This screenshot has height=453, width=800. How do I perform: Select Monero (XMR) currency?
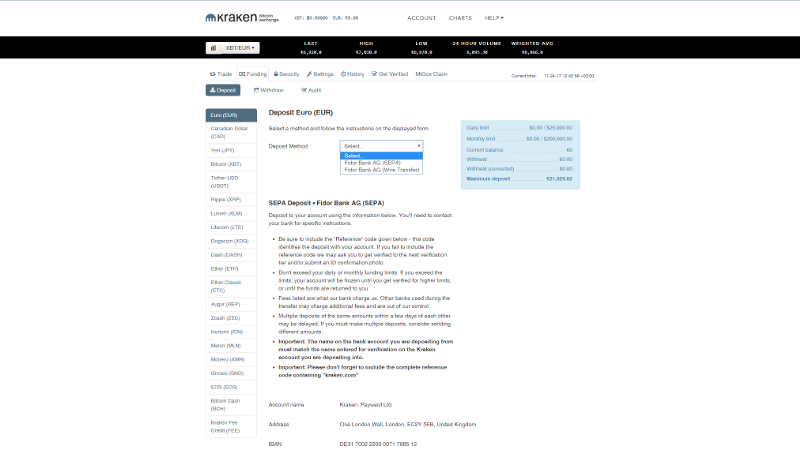pyautogui.click(x=231, y=360)
